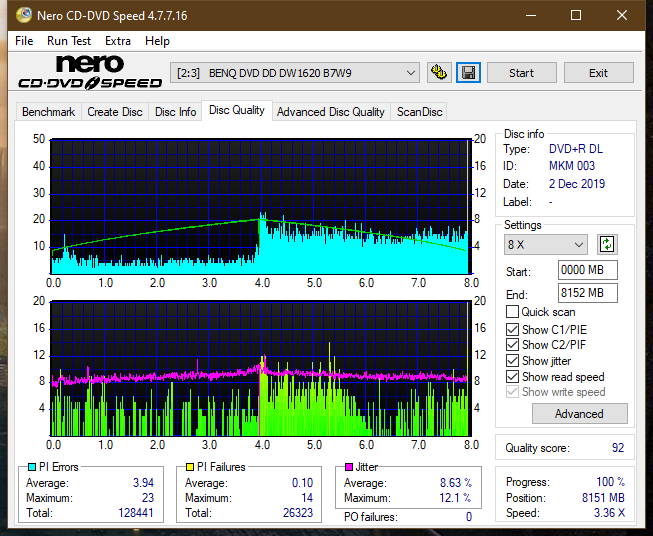Click PI Failures total 26323
653x536 pixels.
(298, 513)
